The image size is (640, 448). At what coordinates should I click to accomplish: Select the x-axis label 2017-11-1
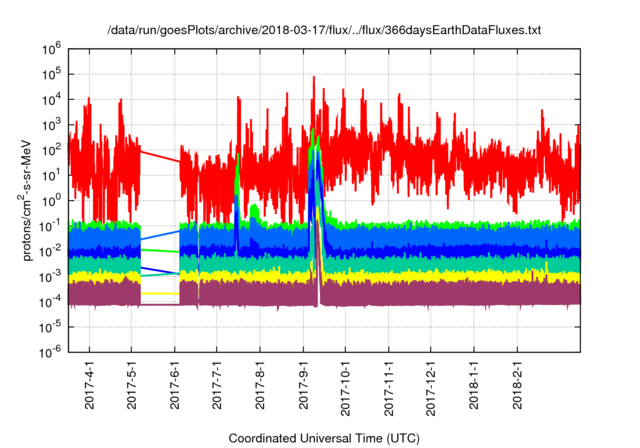point(389,391)
